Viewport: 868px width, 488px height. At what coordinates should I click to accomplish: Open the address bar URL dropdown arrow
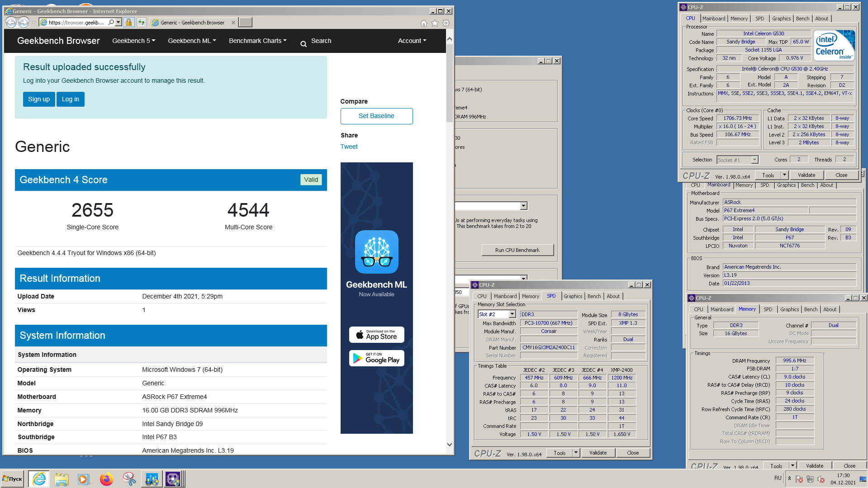(118, 22)
